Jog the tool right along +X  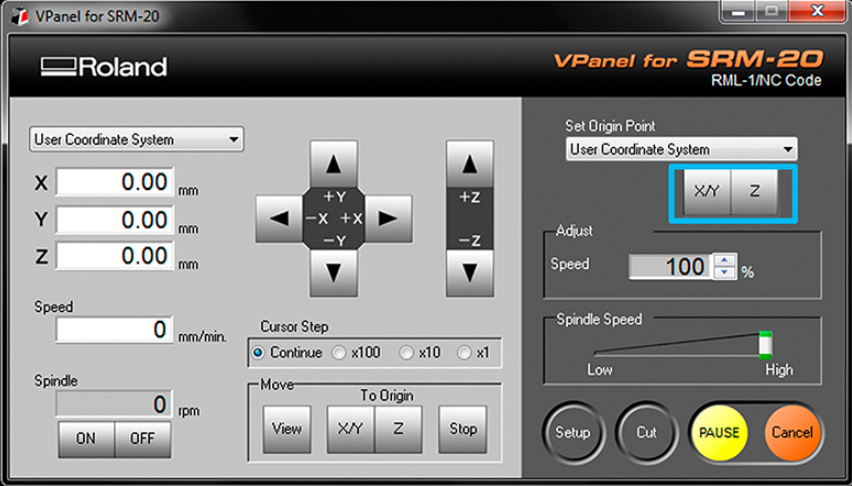click(389, 219)
